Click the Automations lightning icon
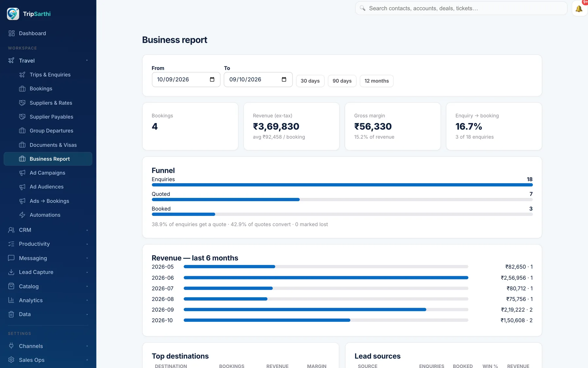 click(x=22, y=215)
